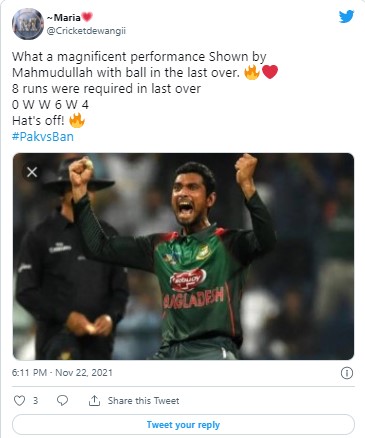Click the red heart emoji in tweet text
Image resolution: width=365 pixels, height=438 pixels.
click(270, 72)
